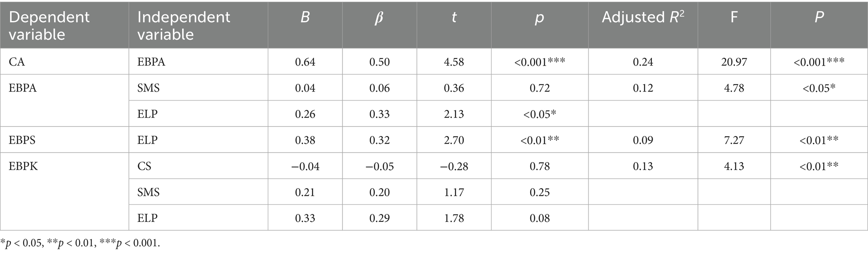Select the t value 1.17
Screen dimensions: 868x253
point(454,192)
